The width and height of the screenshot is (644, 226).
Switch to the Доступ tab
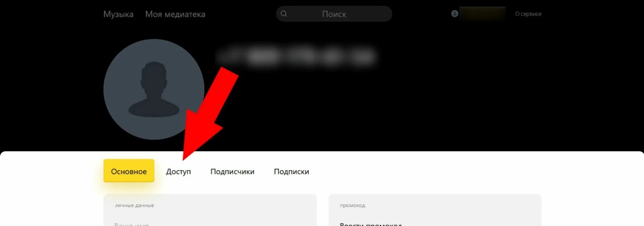coord(178,172)
